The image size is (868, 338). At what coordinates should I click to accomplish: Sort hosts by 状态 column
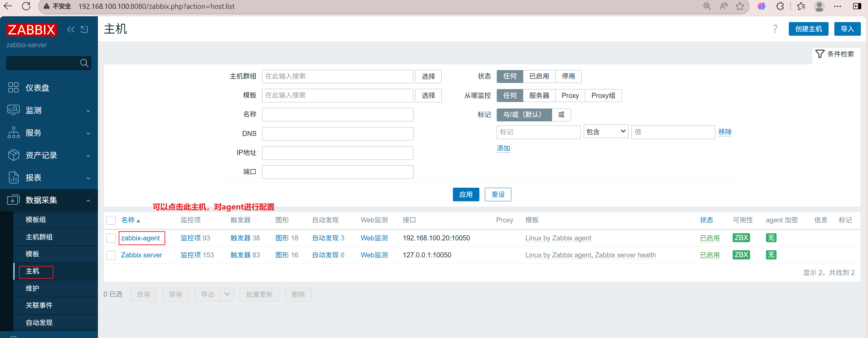click(707, 220)
